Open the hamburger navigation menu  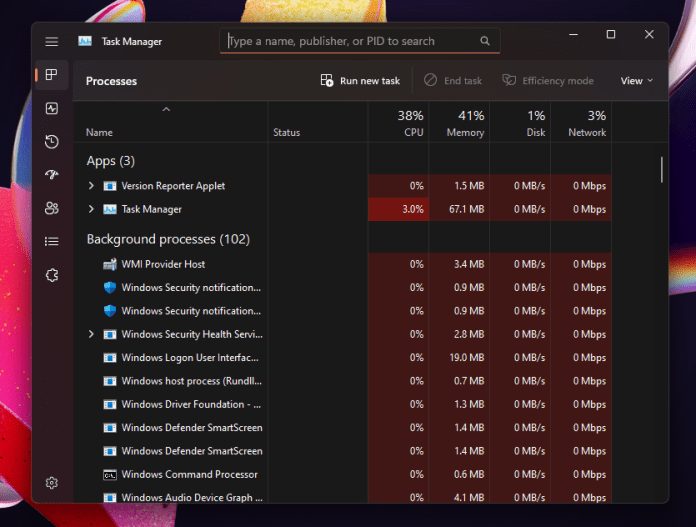pos(51,42)
